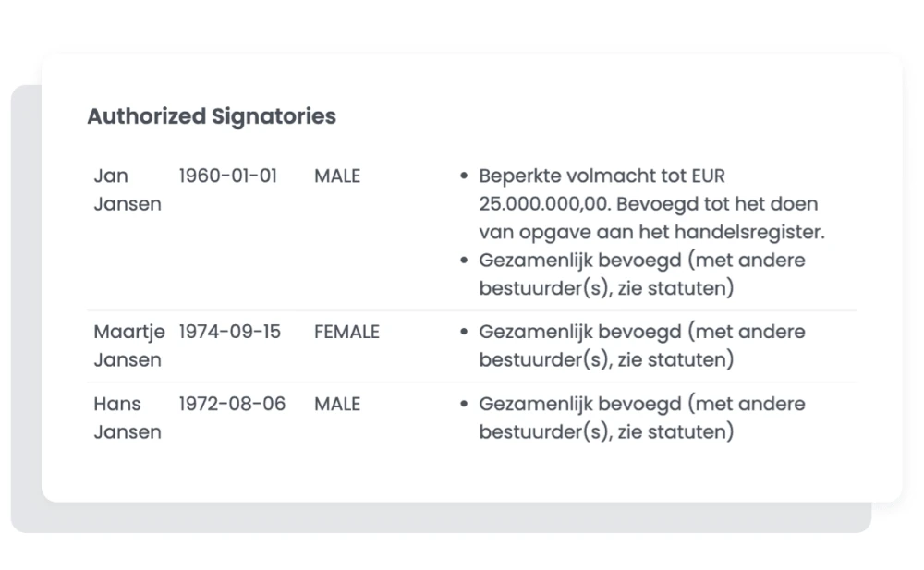This screenshot has width=924, height=570.
Task: Click MALE in Hans Jansen's row
Action: coord(337,404)
